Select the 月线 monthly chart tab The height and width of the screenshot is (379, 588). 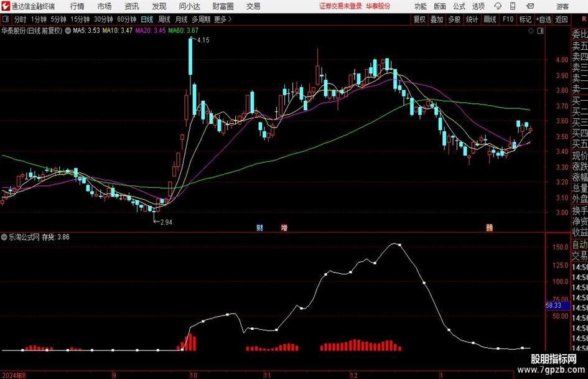(182, 19)
